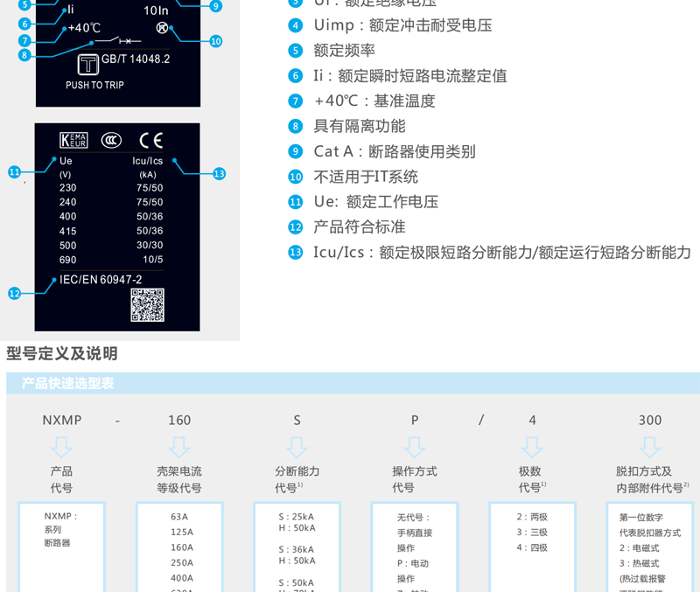Click the 250A frame current option

click(182, 562)
